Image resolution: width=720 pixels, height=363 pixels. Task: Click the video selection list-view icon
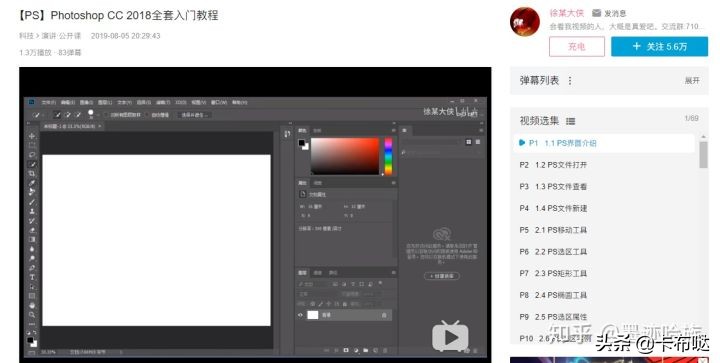pos(570,121)
